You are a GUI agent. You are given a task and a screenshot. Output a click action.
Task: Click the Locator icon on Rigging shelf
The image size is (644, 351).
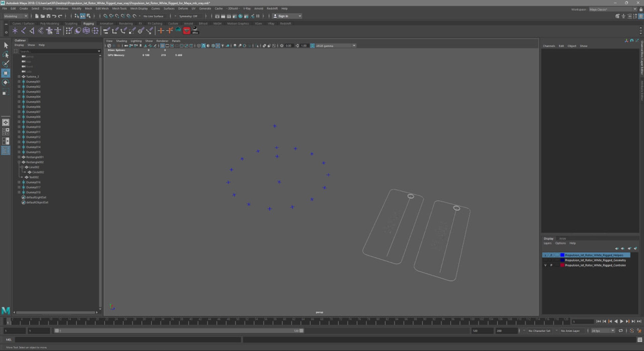point(15,31)
